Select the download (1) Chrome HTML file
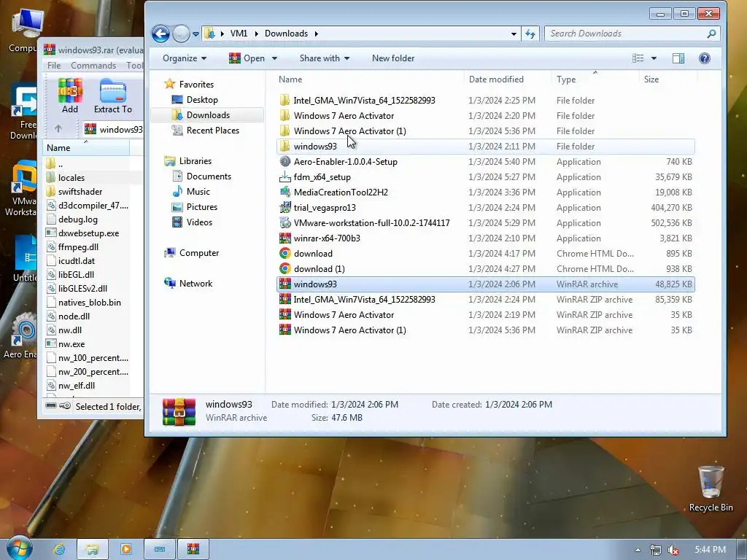Image resolution: width=747 pixels, height=560 pixels. 485,268
